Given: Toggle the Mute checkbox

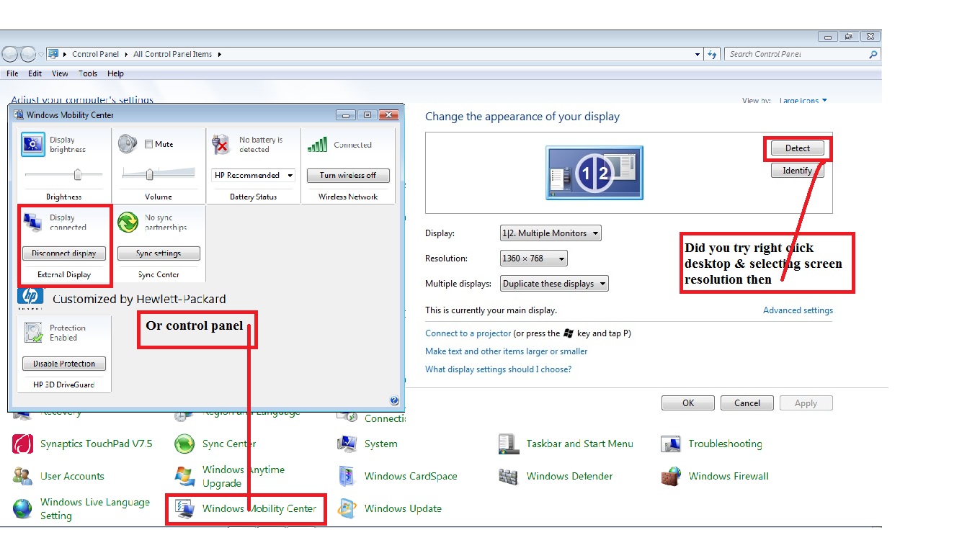Looking at the screenshot, I should click(148, 144).
